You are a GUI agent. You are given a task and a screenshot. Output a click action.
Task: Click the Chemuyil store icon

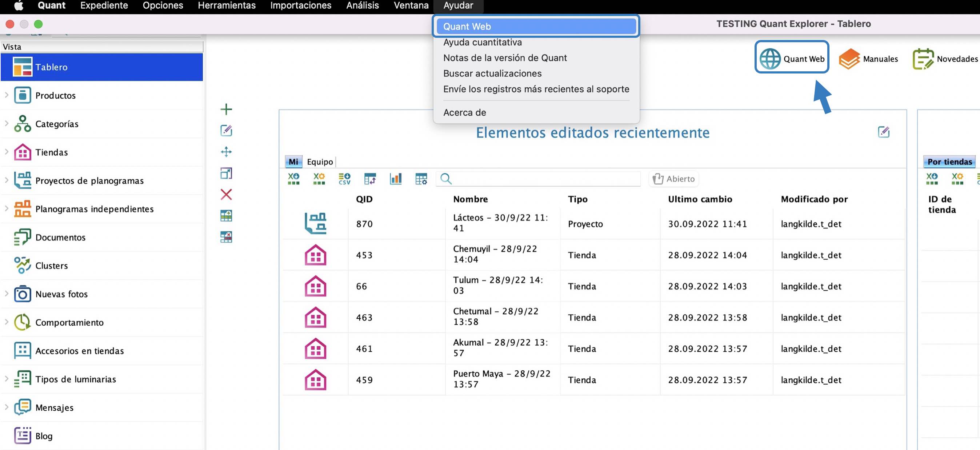click(315, 255)
